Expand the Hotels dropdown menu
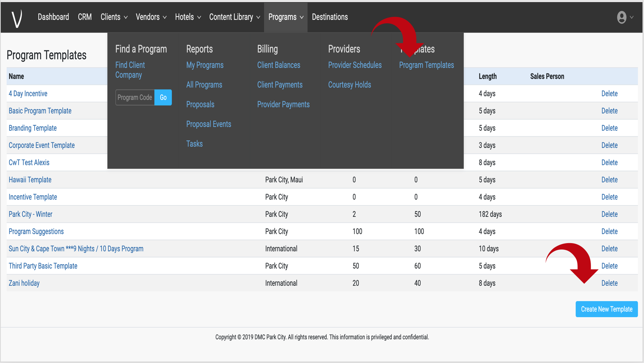Image resolution: width=644 pixels, height=363 pixels. 188,17
